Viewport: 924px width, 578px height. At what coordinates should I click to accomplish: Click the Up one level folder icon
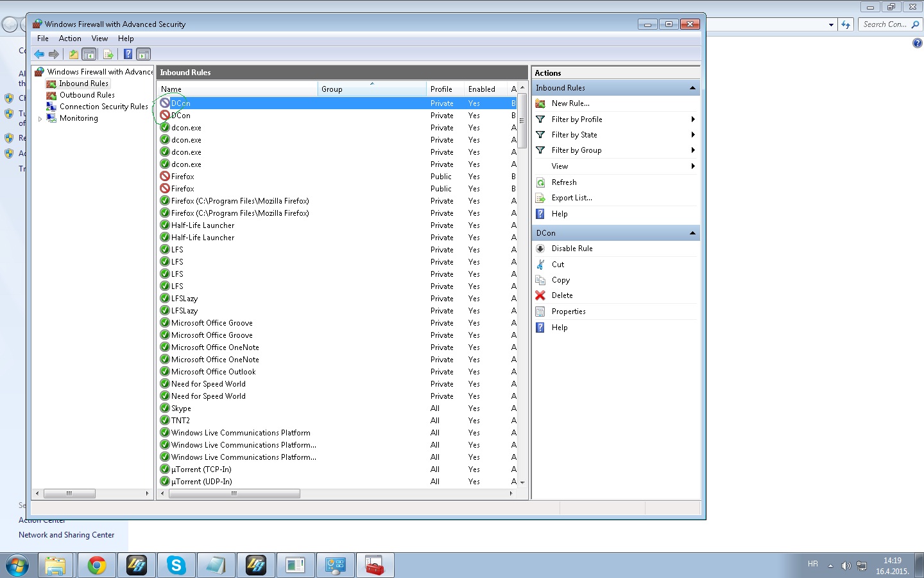point(74,55)
